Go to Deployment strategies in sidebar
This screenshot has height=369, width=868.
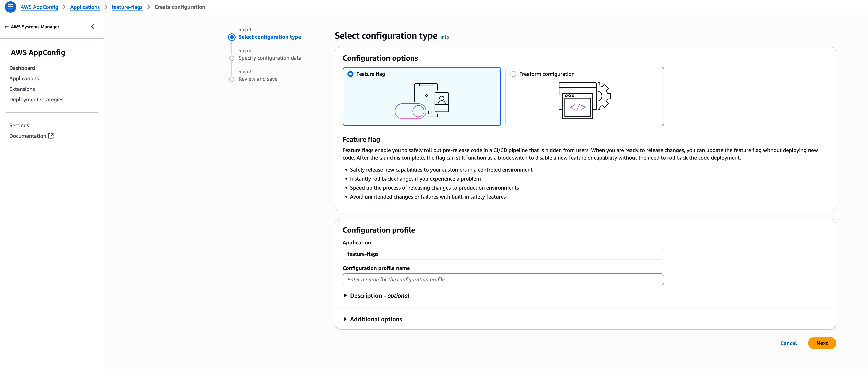coord(36,99)
